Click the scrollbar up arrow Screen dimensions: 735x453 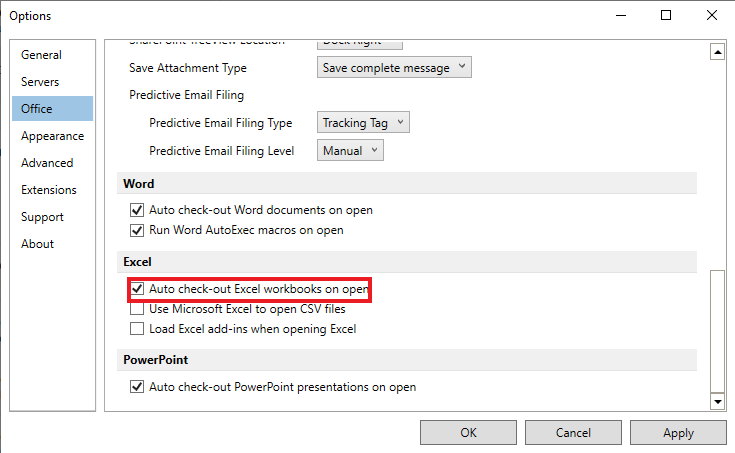click(x=718, y=52)
